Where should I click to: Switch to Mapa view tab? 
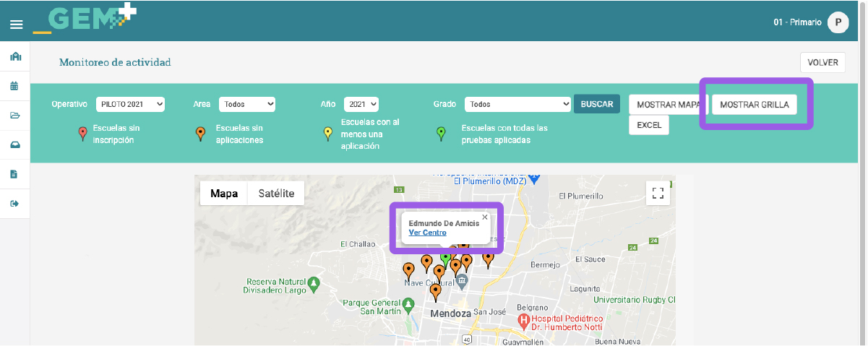224,193
